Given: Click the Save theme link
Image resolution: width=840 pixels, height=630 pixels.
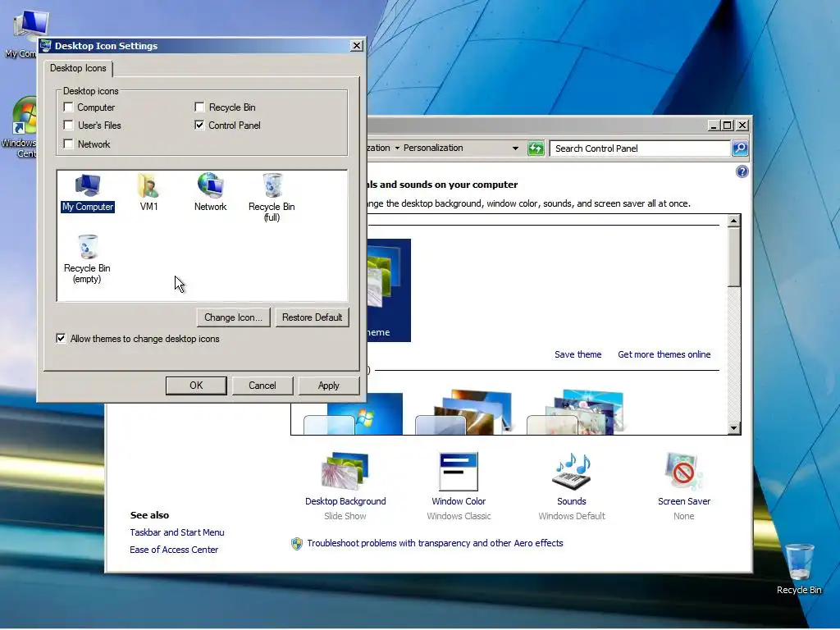Looking at the screenshot, I should (577, 354).
